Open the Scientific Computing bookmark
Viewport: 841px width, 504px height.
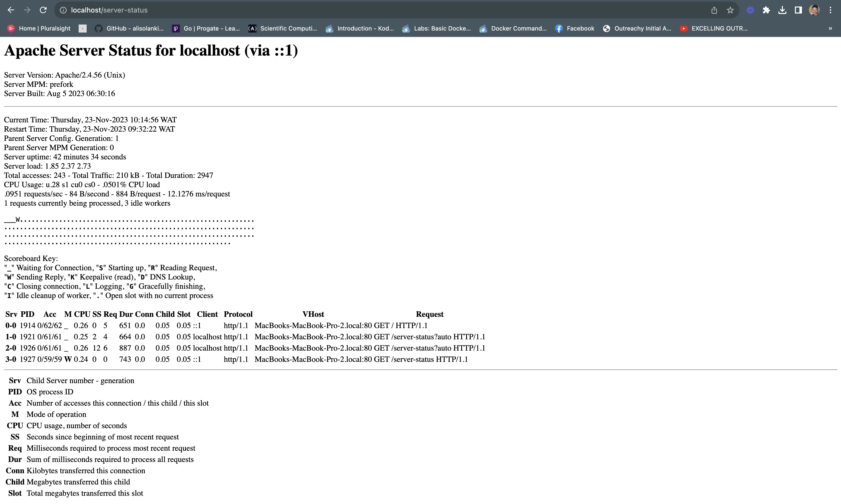click(283, 29)
